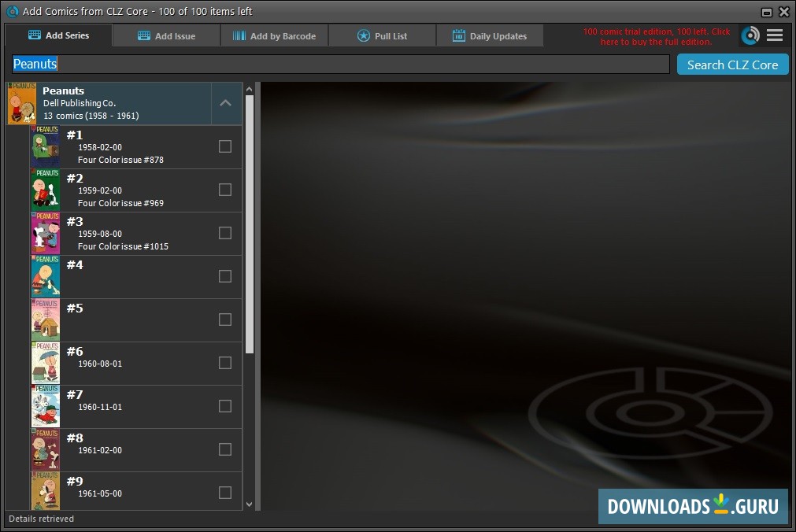796x532 pixels.
Task: Click the results list scrollbar thumb
Action: pyautogui.click(x=250, y=224)
